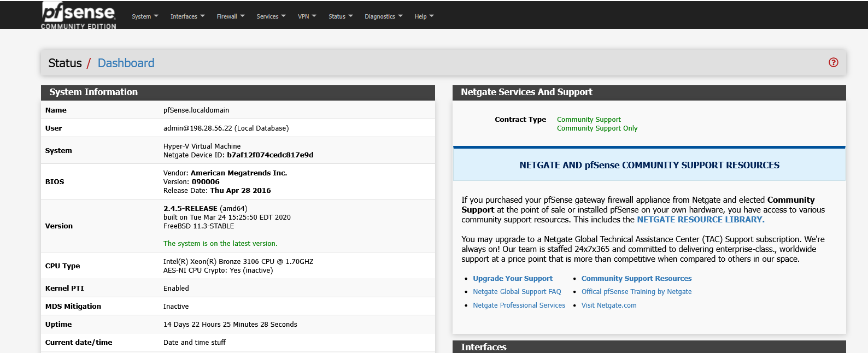Click the MDS Mitigation Inactive value
868x353 pixels.
176,307
